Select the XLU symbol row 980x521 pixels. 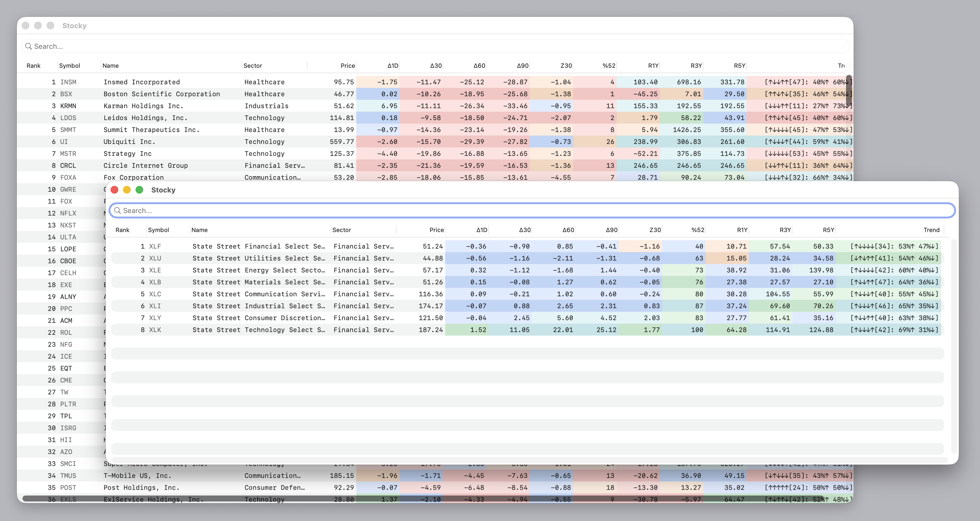coord(527,258)
